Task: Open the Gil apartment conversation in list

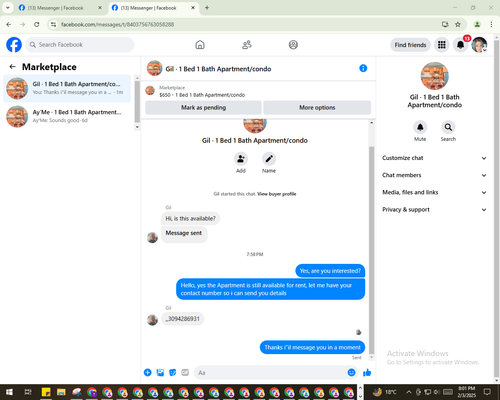Action: pyautogui.click(x=67, y=88)
